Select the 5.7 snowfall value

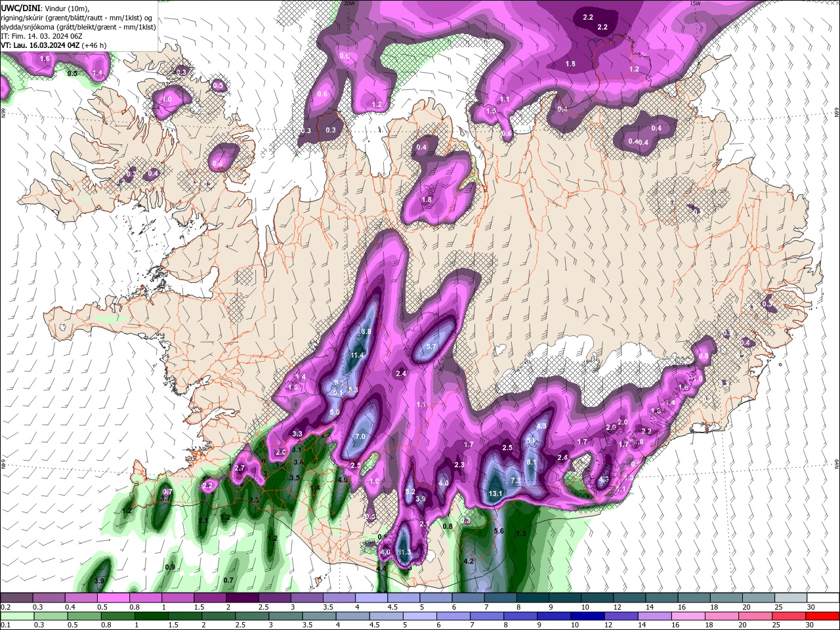[431, 346]
